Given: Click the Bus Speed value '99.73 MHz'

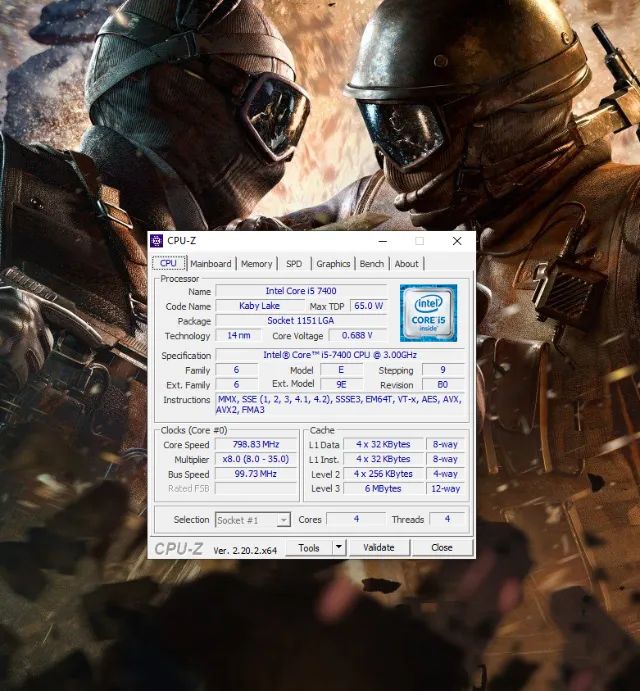Looking at the screenshot, I should pyautogui.click(x=256, y=474).
